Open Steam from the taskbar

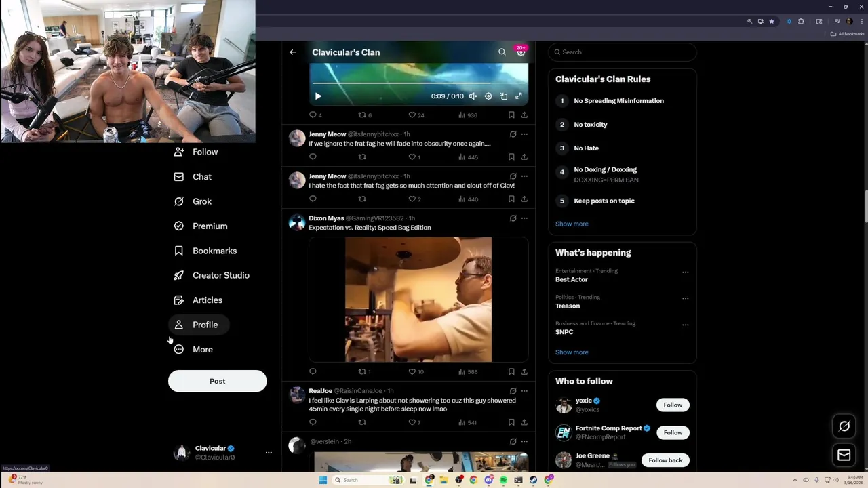tap(533, 480)
